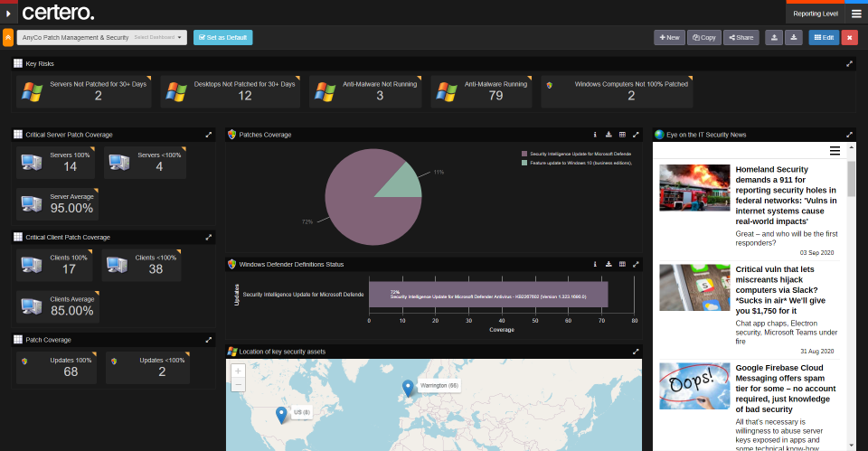Screen dimensions: 868x451
Task: Toggle Security Intelligence Update legend swatch
Action: pyautogui.click(x=524, y=154)
